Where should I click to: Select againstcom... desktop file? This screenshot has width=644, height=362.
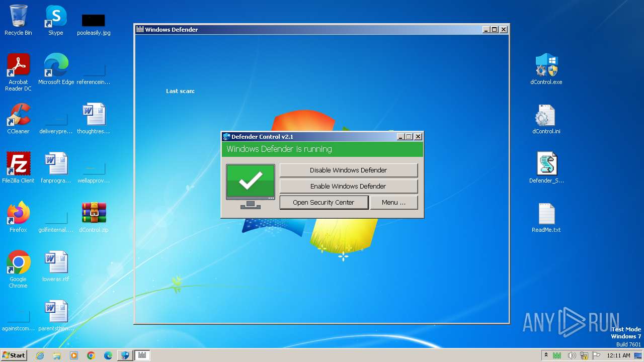click(18, 320)
